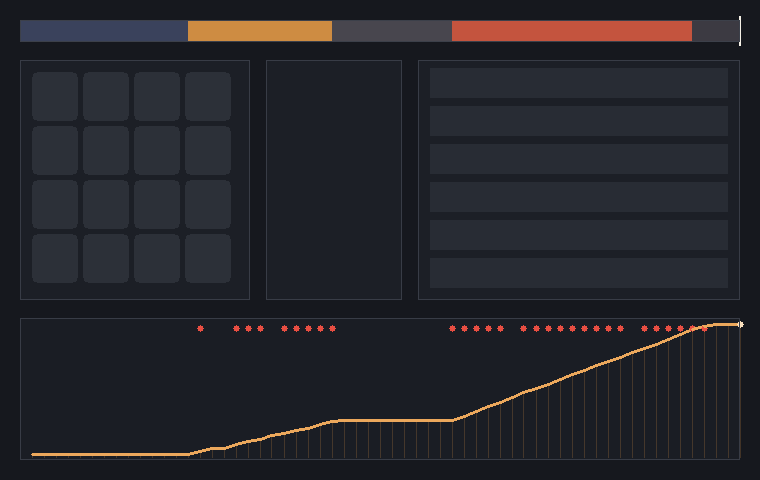Open first tile in the grid's second row
Screen dimensions: 760x480
[x=55, y=150]
